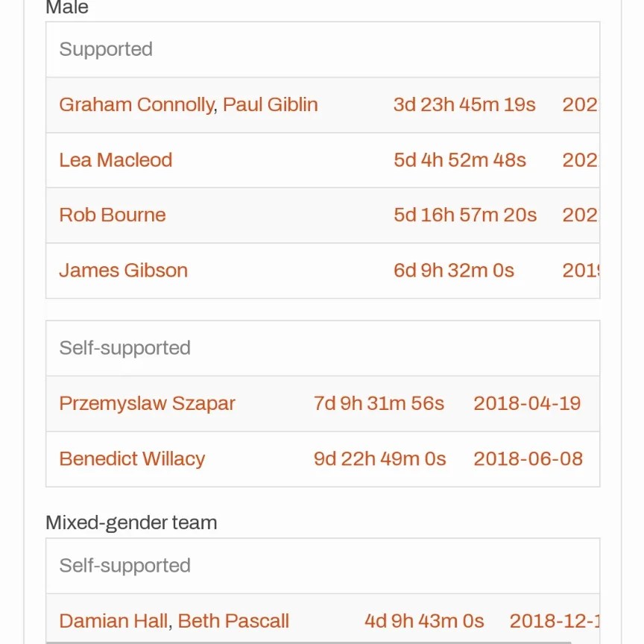
Task: Select the Rob Bourne link
Action: (x=113, y=215)
